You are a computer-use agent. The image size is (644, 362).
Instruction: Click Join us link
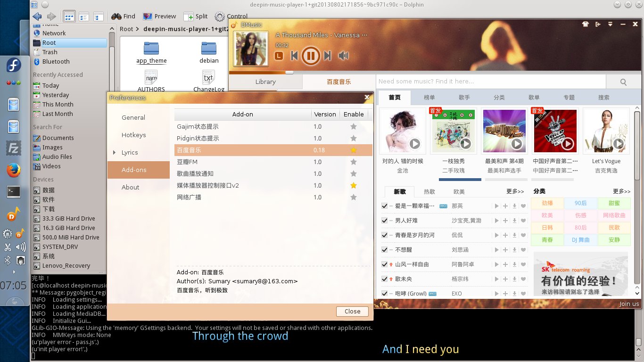pos(629,304)
